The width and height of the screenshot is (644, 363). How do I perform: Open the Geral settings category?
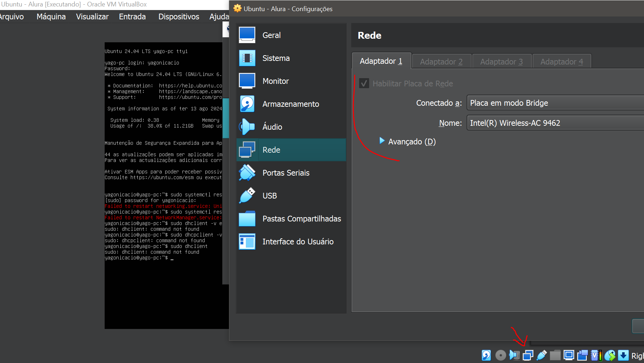tap(291, 35)
